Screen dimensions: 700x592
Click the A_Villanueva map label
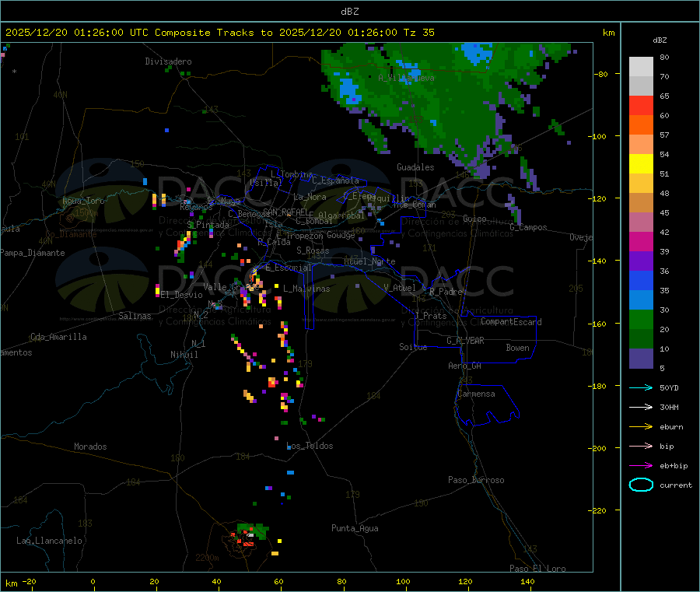click(406, 78)
